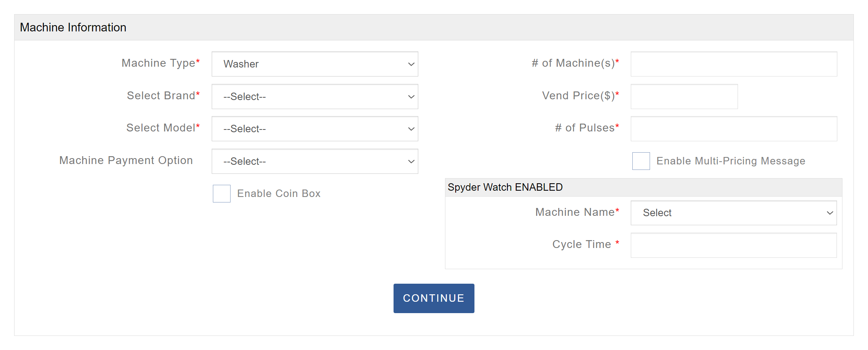
Task: Click the CONTINUE button
Action: pyautogui.click(x=434, y=298)
